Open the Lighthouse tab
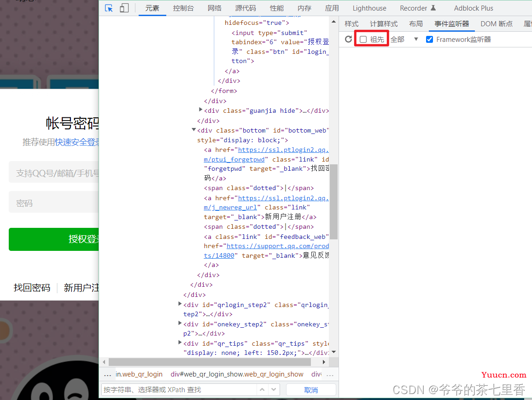The image size is (532, 400). (x=369, y=8)
